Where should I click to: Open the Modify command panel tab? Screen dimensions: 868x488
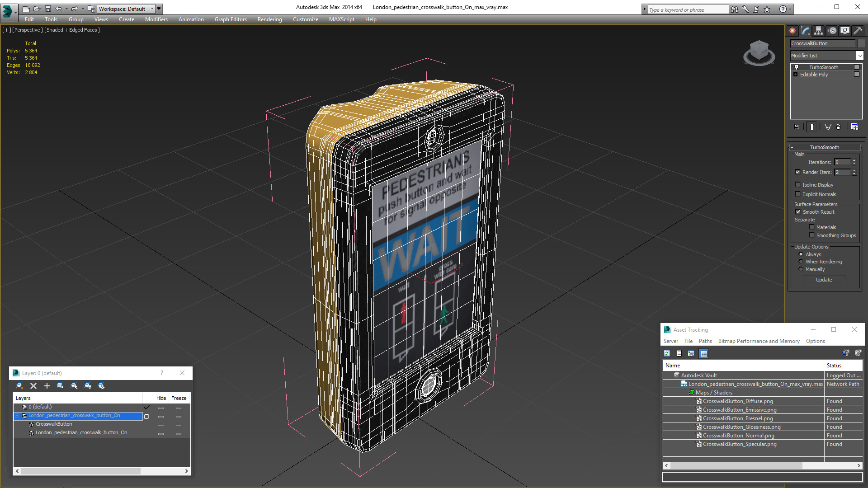(x=806, y=31)
